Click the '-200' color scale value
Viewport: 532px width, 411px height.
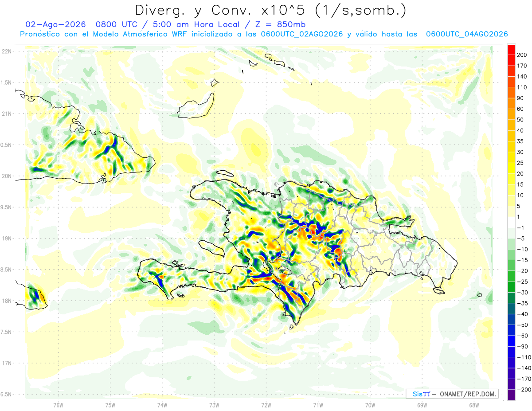point(524,390)
